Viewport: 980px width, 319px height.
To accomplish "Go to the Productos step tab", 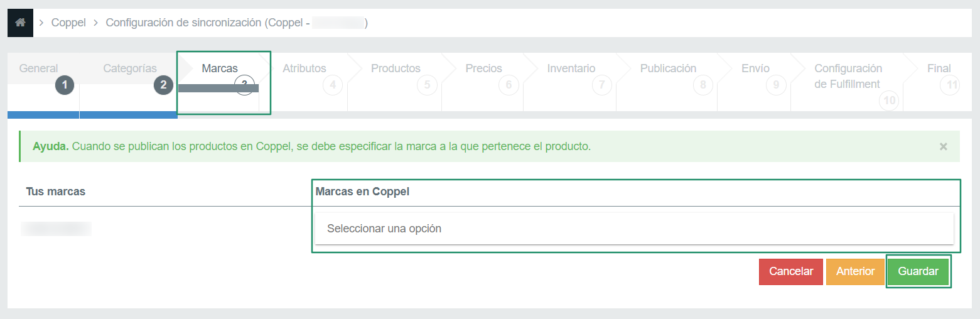I will pyautogui.click(x=396, y=68).
